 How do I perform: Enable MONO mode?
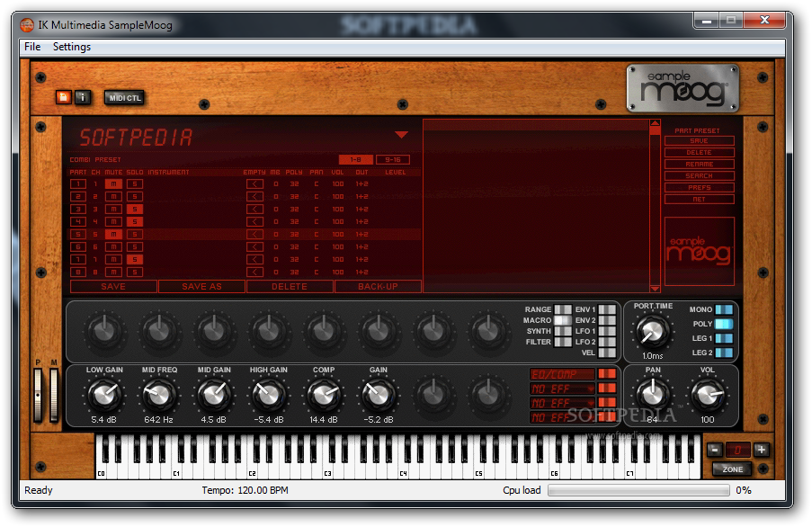point(724,309)
